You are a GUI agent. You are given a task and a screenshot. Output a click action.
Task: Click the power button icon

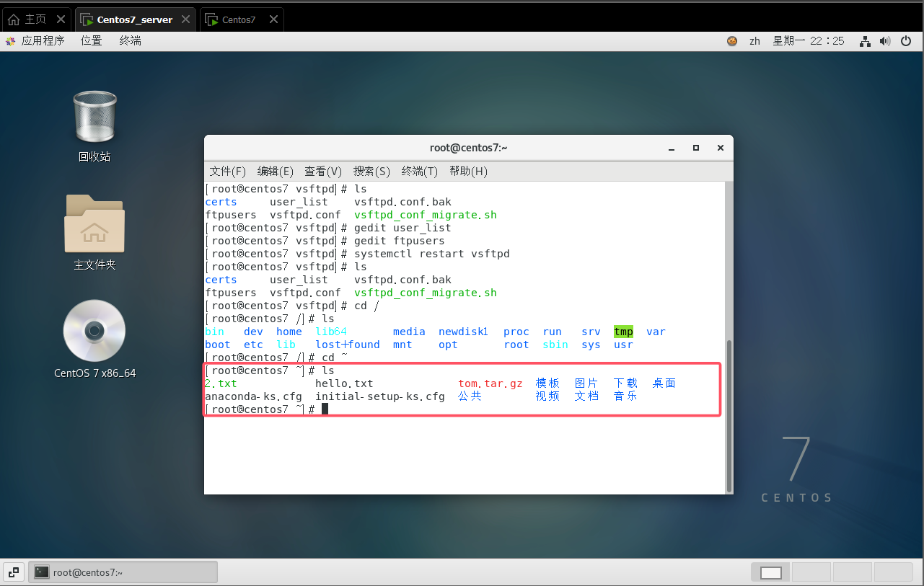click(x=906, y=41)
